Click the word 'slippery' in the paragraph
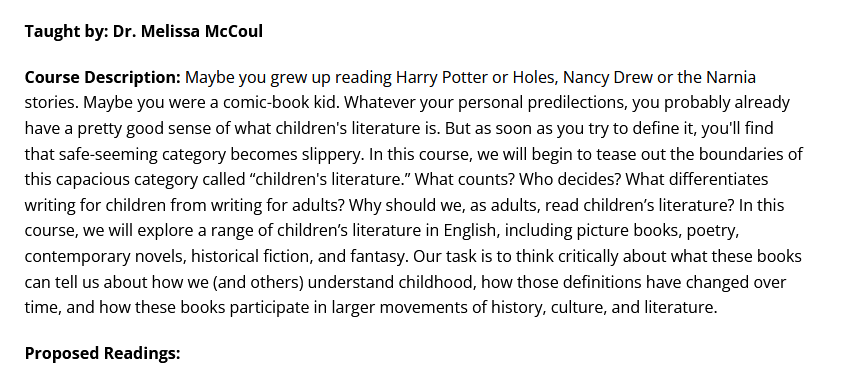The image size is (862, 389). point(333,154)
